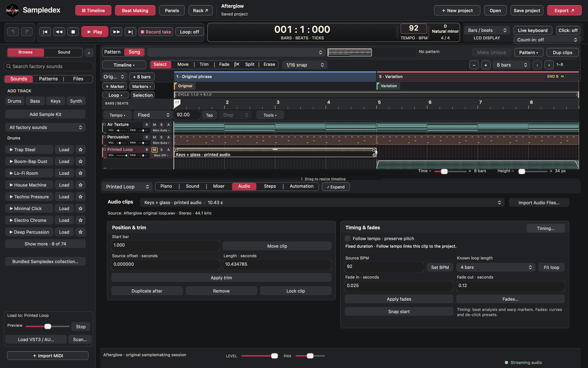588x368 pixels.
Task: Open the 8 bars view dropdown
Action: coord(511,65)
